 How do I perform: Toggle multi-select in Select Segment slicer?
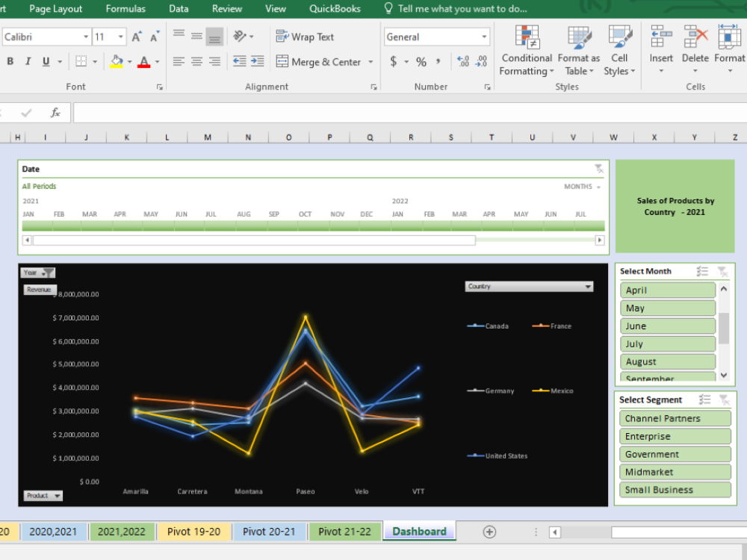(x=704, y=399)
